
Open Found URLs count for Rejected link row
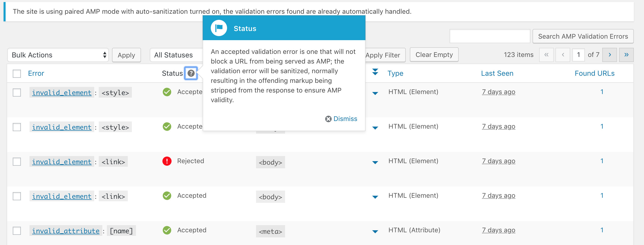pyautogui.click(x=602, y=161)
